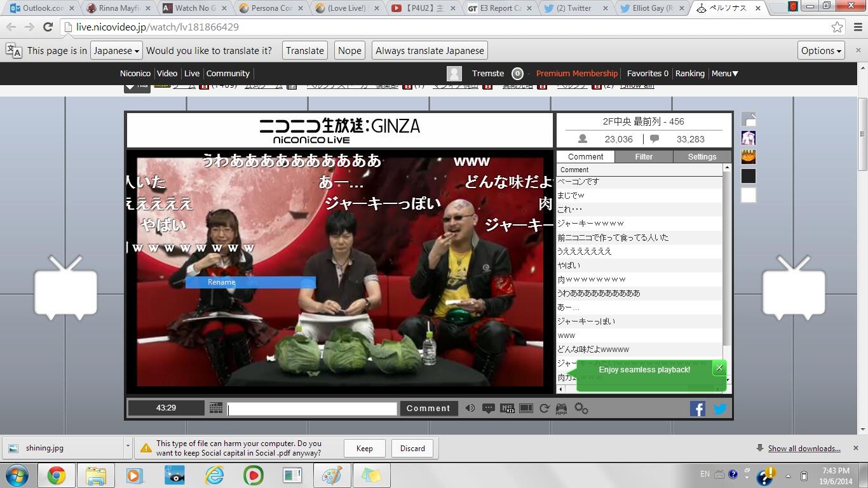Open File Explorer from the taskbar
The width and height of the screenshot is (868, 488).
(96, 475)
